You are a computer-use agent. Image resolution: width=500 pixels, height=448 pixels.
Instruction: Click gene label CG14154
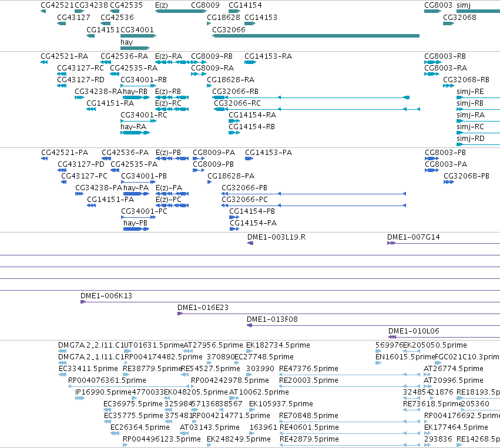[245, 5]
